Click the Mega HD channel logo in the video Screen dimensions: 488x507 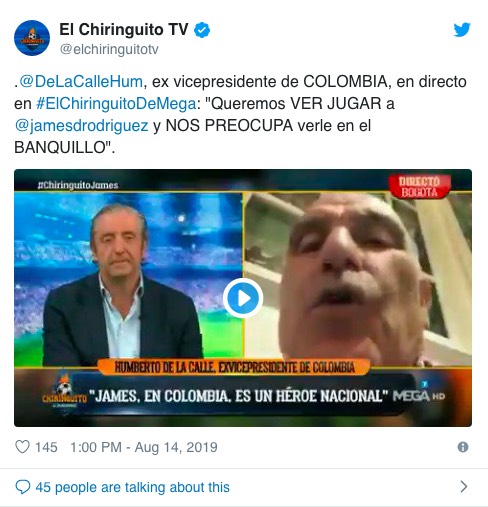(419, 396)
